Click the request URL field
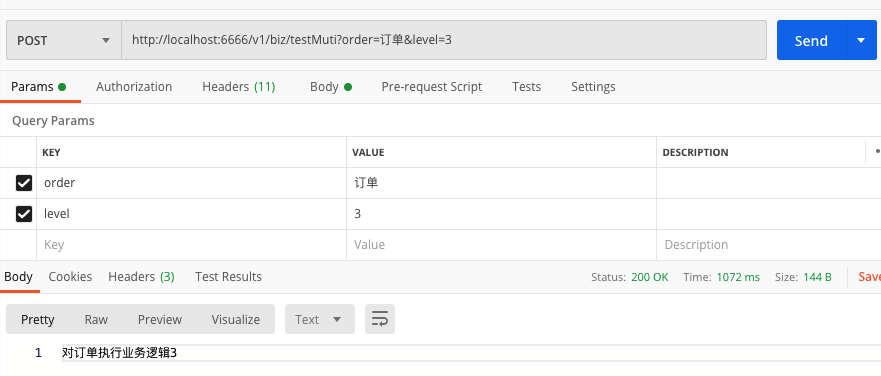The height and width of the screenshot is (376, 881). coord(444,40)
